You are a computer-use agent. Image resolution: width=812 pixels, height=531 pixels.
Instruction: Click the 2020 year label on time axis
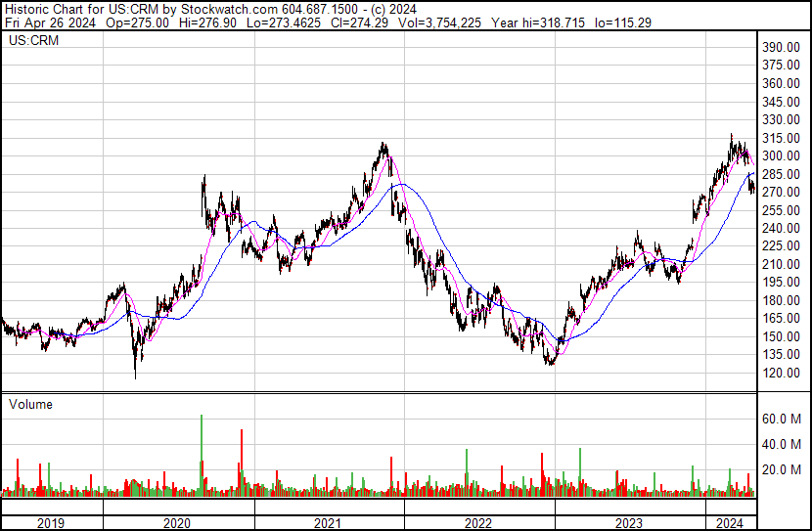(177, 523)
